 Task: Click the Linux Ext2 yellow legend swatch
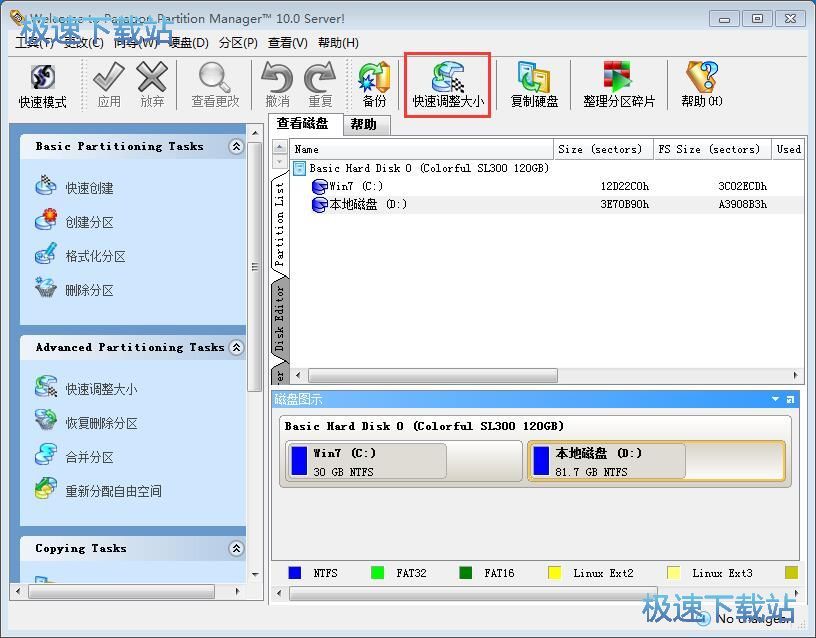pyautogui.click(x=555, y=573)
